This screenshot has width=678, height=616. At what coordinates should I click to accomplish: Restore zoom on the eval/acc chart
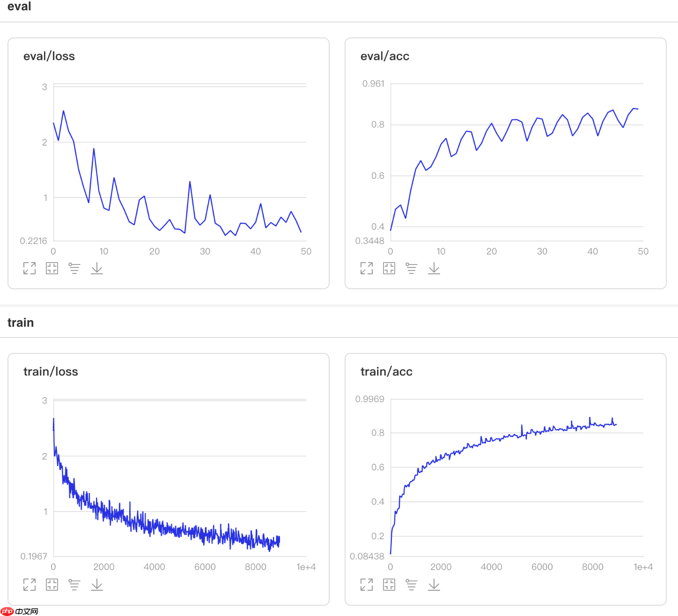coord(389,268)
